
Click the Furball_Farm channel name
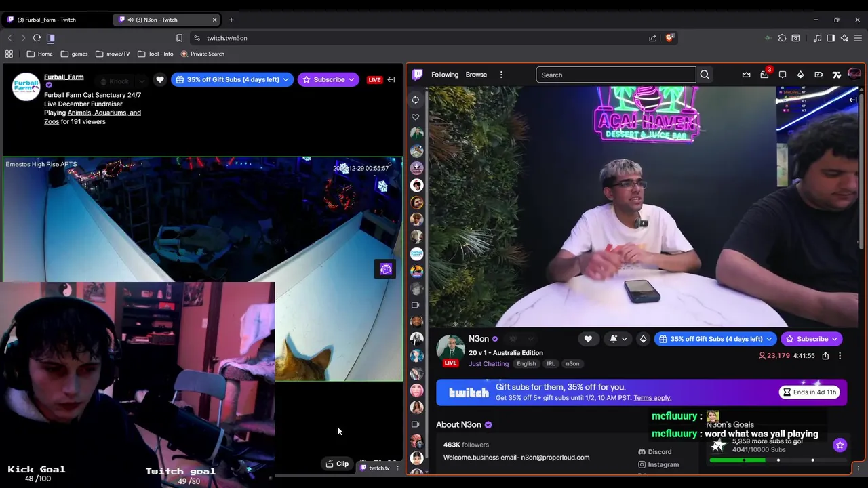pyautogui.click(x=64, y=77)
